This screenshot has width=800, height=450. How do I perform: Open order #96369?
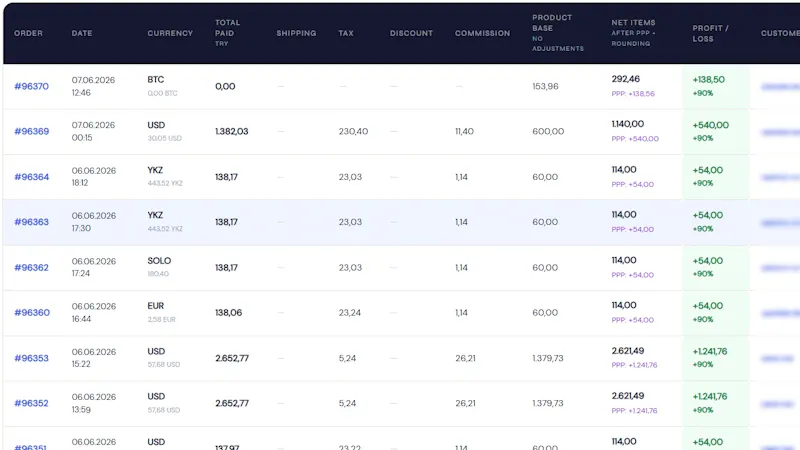(31, 131)
